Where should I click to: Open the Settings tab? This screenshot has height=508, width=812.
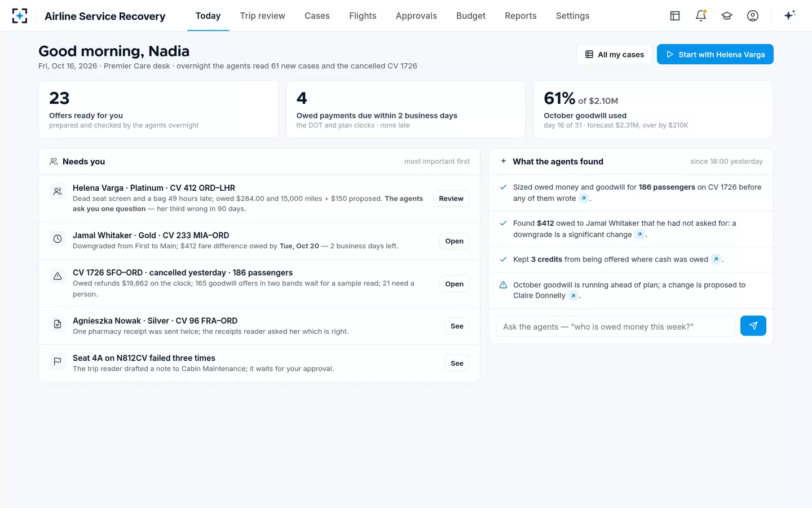point(572,16)
